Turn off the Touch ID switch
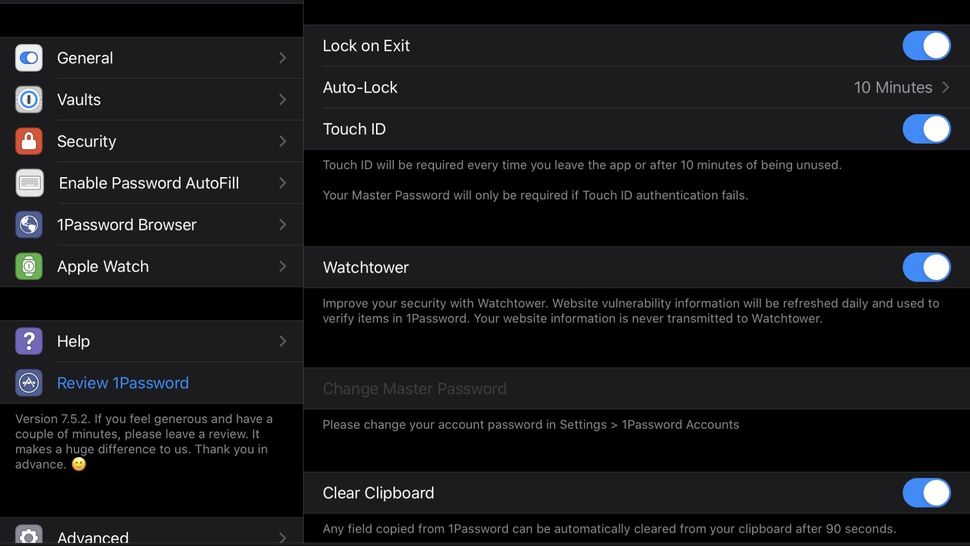 pos(926,129)
